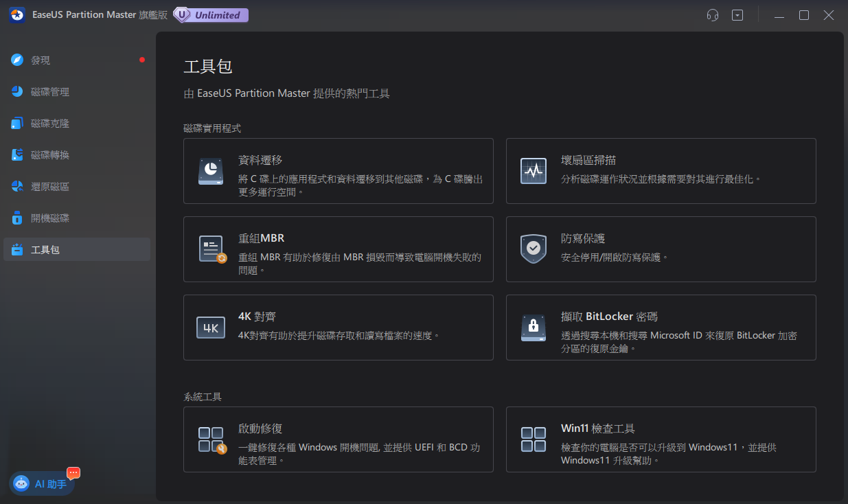Click the 工具包 page heading
Viewport: 848px width, 504px height.
click(x=208, y=67)
